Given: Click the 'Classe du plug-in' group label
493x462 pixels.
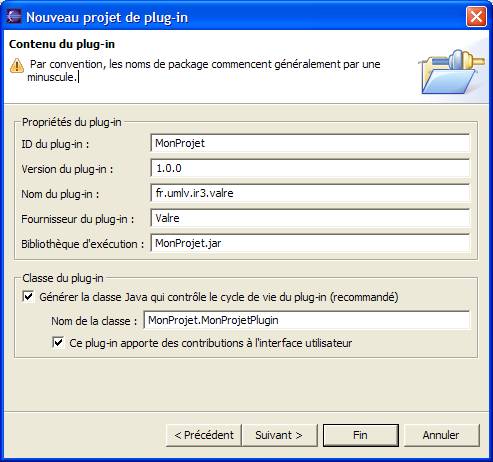Looking at the screenshot, I should [63, 278].
